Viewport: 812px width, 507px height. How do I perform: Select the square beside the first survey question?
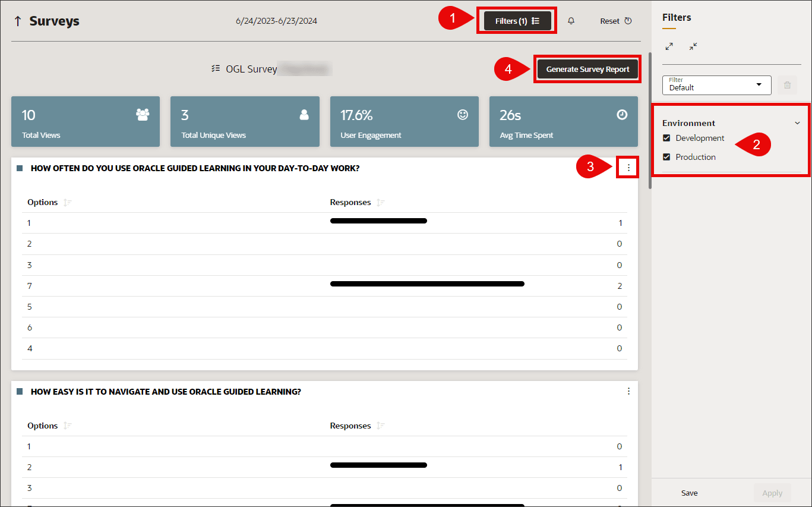[18, 168]
